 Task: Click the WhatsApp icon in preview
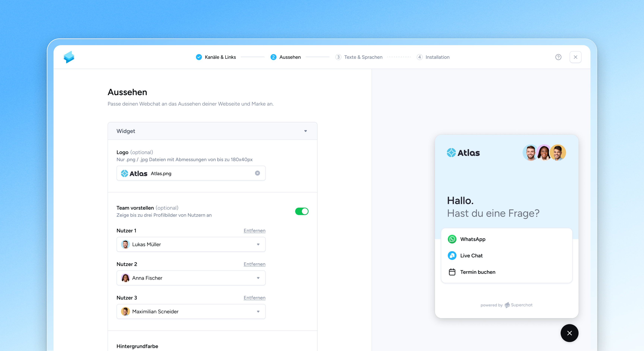[x=452, y=239]
